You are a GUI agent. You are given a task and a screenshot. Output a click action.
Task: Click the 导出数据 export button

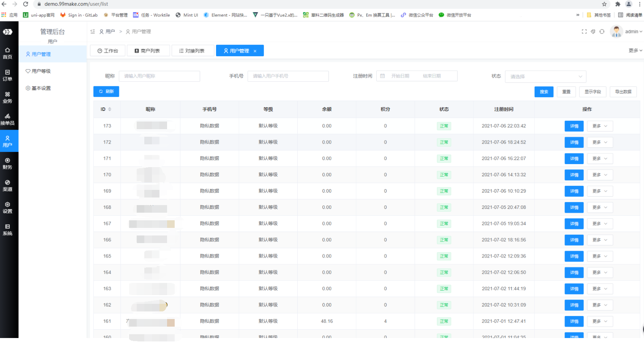pos(623,92)
